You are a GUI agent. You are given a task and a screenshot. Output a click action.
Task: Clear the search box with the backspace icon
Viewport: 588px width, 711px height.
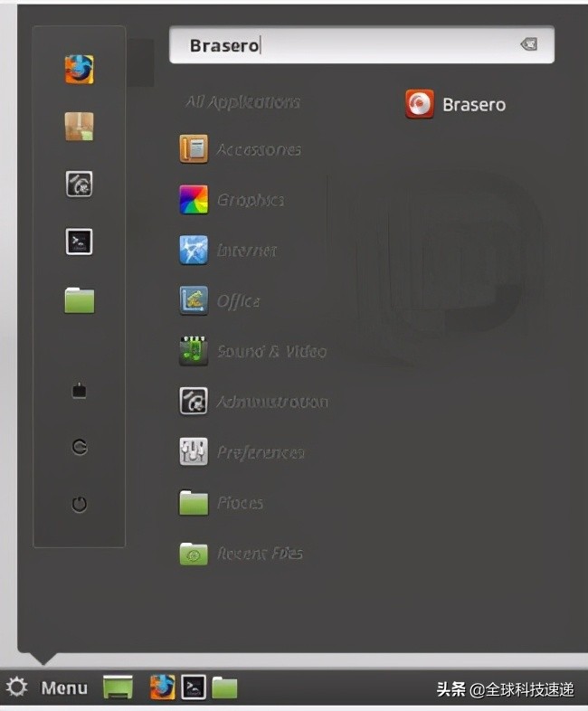pos(529,44)
